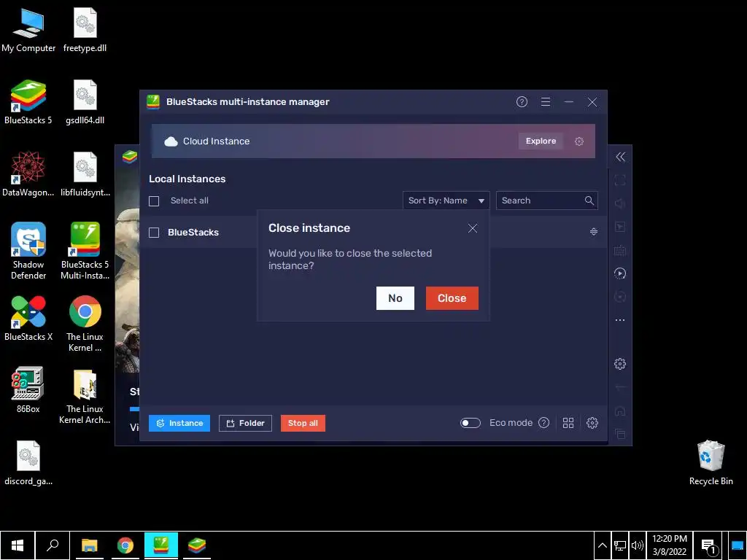Image resolution: width=747 pixels, height=560 pixels.
Task: Open Chrome from the taskbar
Action: click(125, 545)
